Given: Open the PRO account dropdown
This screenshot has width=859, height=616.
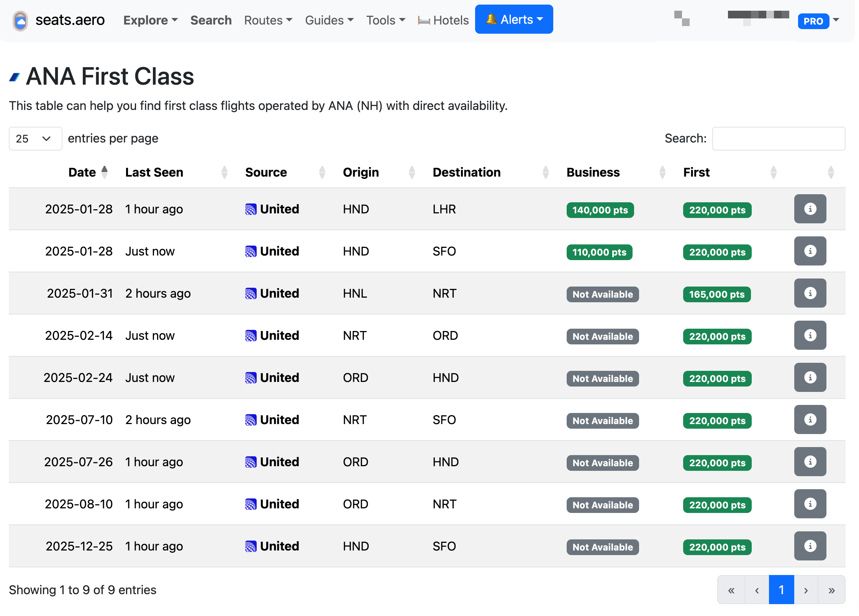Looking at the screenshot, I should coord(819,21).
